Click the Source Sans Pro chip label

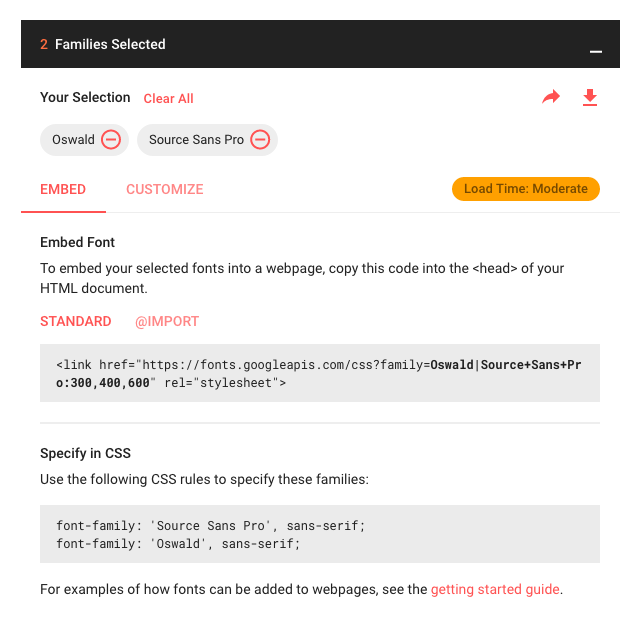(196, 140)
